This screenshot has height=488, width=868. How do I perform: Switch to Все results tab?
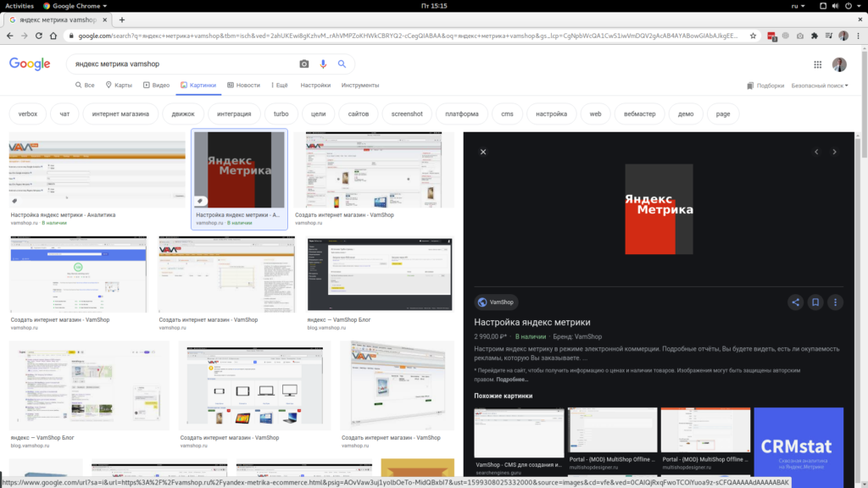pos(85,86)
